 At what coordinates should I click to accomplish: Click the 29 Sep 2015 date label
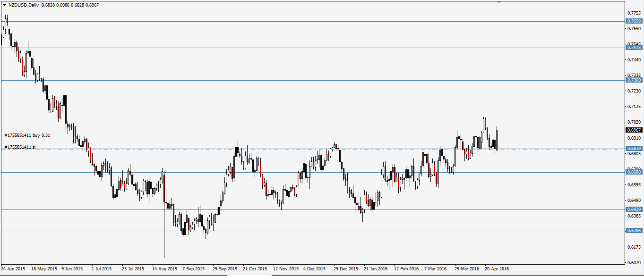225,268
